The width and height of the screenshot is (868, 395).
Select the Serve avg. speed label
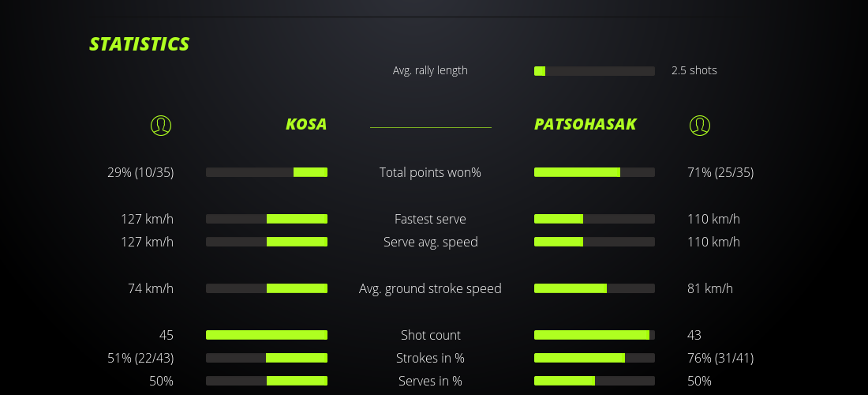pos(430,242)
